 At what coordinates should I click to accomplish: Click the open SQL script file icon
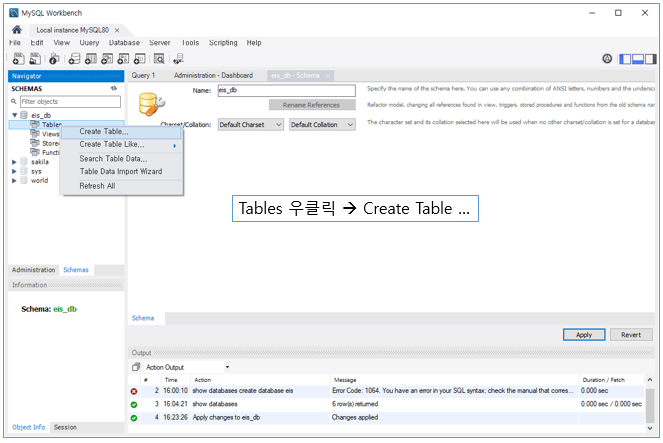click(35, 58)
